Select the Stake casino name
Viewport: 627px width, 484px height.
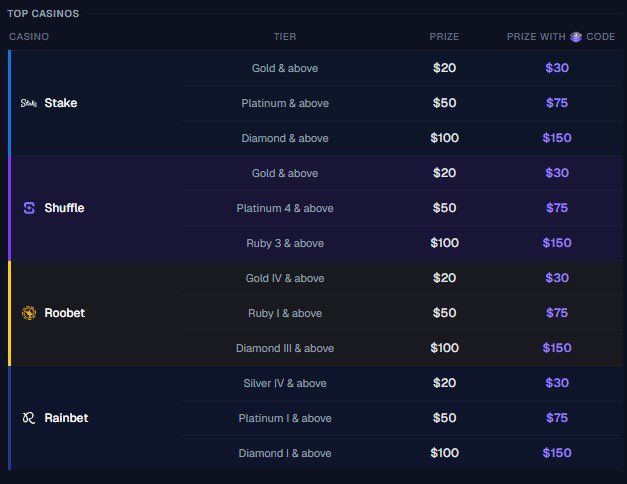tap(61, 103)
